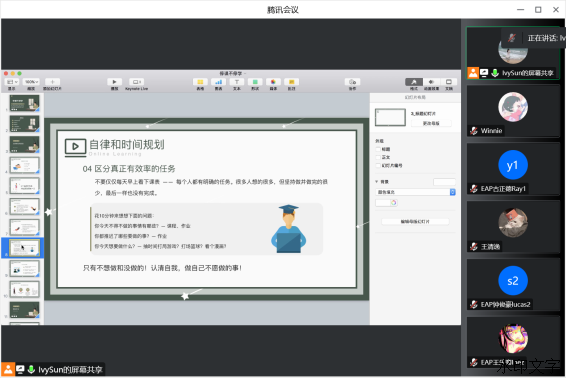The image size is (566, 378).
Task: Click the muted mic icon beside EAP Ray1
Action: pyautogui.click(x=474, y=188)
